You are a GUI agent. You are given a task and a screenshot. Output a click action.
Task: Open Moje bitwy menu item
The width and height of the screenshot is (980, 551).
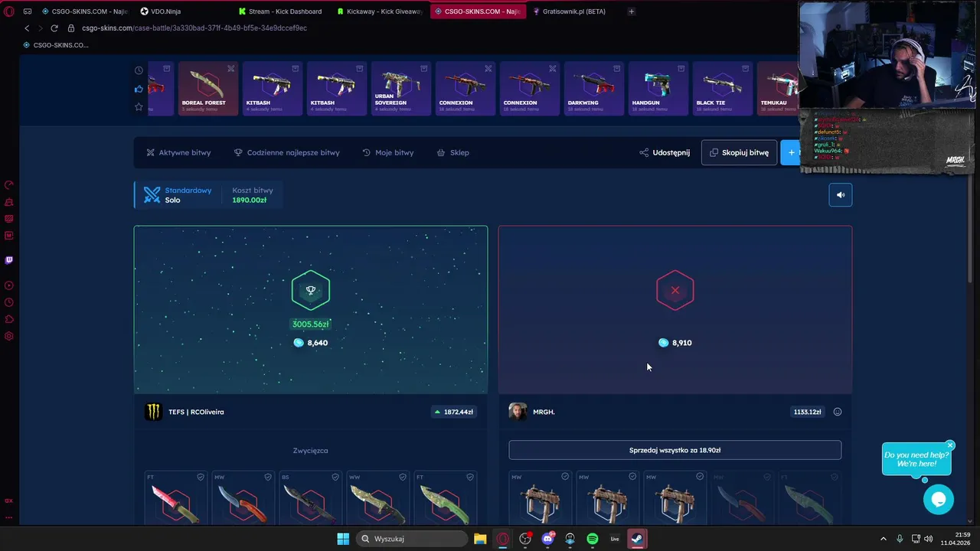pyautogui.click(x=387, y=152)
